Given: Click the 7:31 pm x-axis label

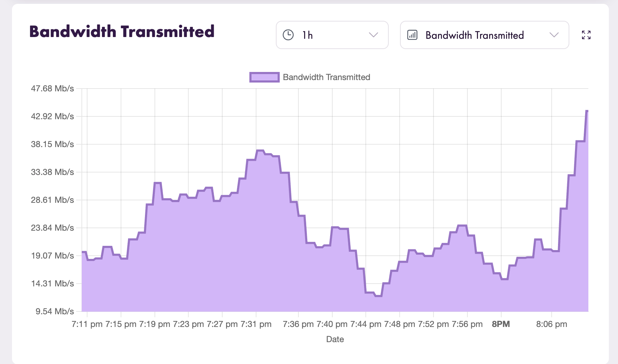Looking at the screenshot, I should click(256, 324).
